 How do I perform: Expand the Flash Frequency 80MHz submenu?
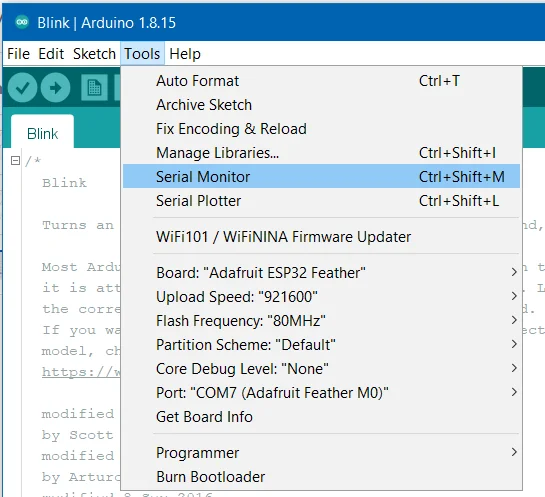click(x=322, y=321)
